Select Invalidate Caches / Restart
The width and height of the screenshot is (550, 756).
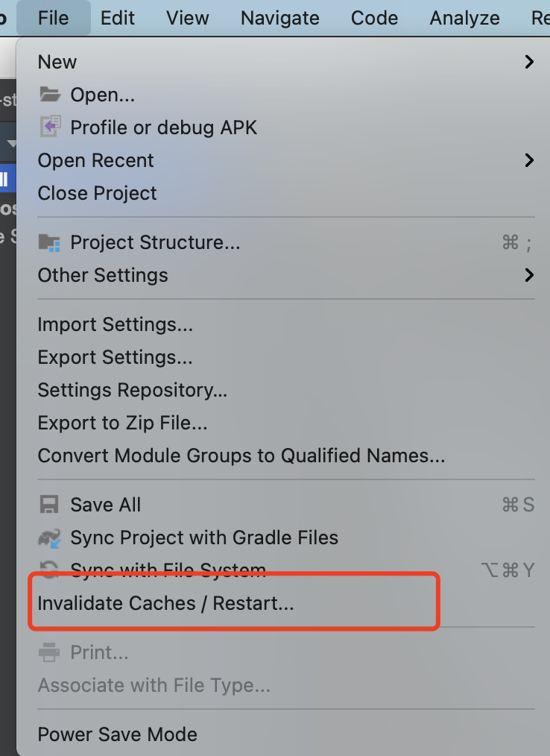[165, 603]
